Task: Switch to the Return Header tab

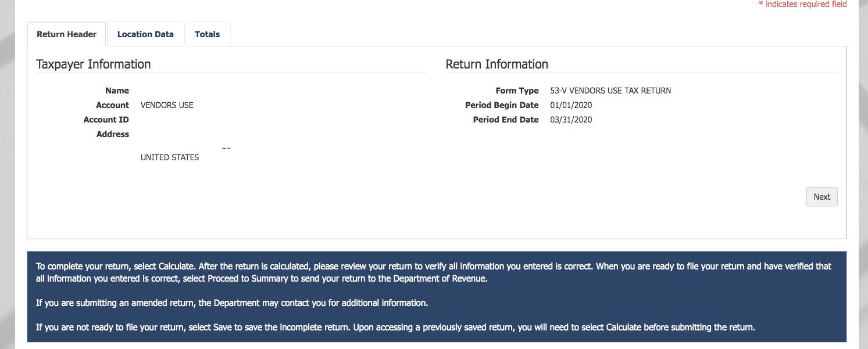Action: pos(66,34)
